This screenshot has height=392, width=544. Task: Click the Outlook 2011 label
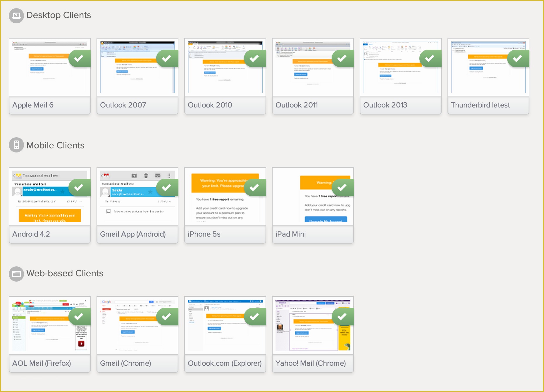297,105
